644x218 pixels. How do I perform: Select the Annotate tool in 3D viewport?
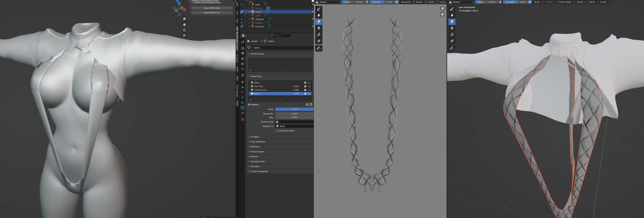click(452, 48)
